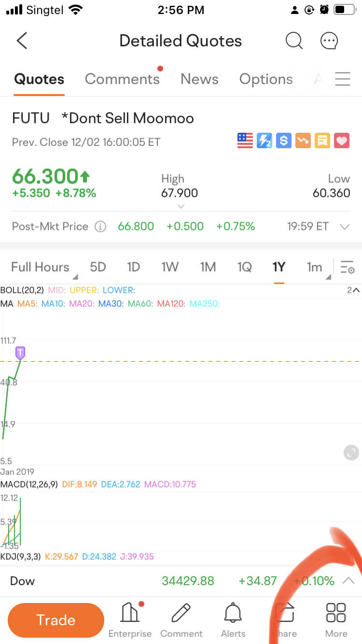Switch to the News tab
The width and height of the screenshot is (362, 644).
coord(199,79)
